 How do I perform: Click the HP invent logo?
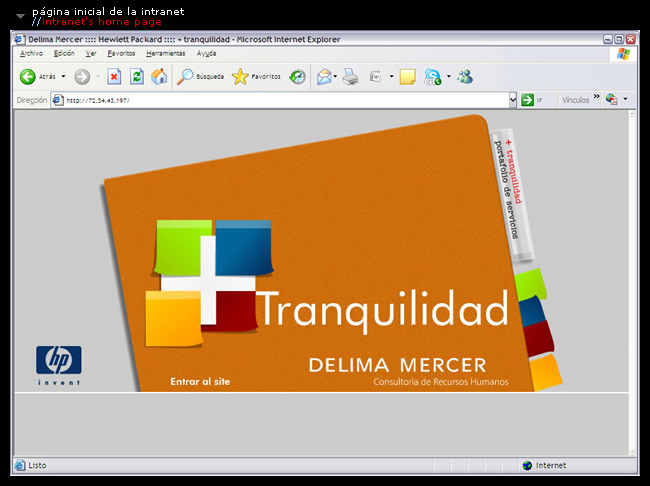59,364
